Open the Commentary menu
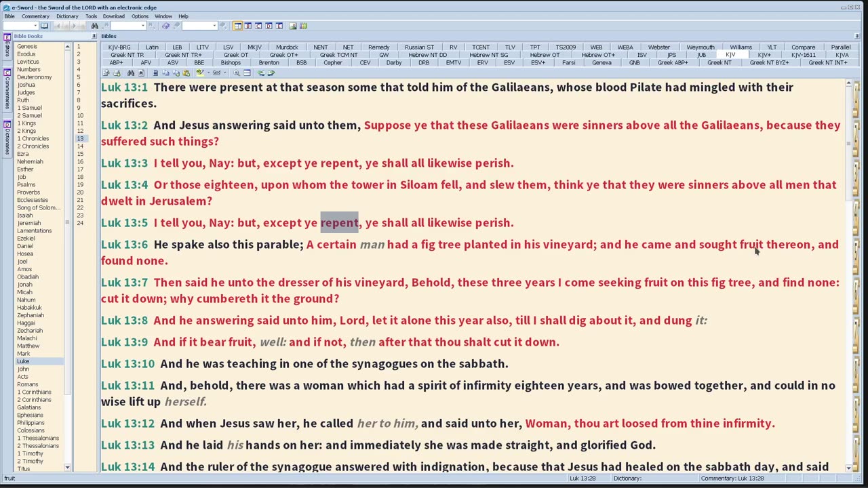Screen dimensions: 868x488 point(35,16)
